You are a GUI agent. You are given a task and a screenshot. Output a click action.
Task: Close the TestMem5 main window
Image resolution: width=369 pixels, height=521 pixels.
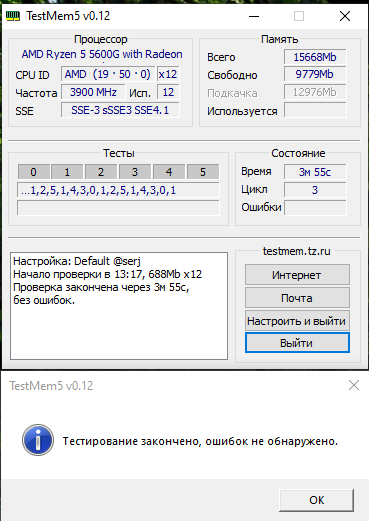(x=345, y=16)
